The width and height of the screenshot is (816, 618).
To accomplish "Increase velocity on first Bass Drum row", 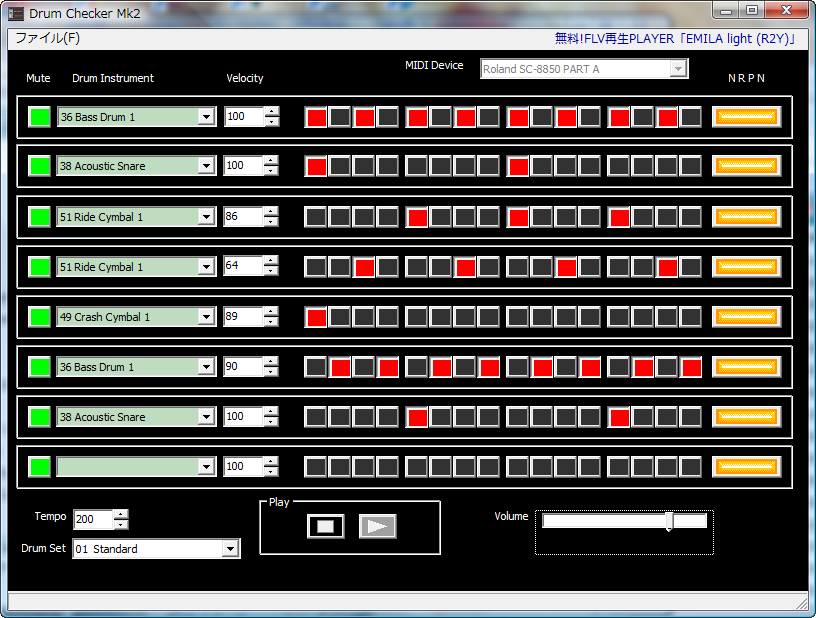I will point(272,111).
